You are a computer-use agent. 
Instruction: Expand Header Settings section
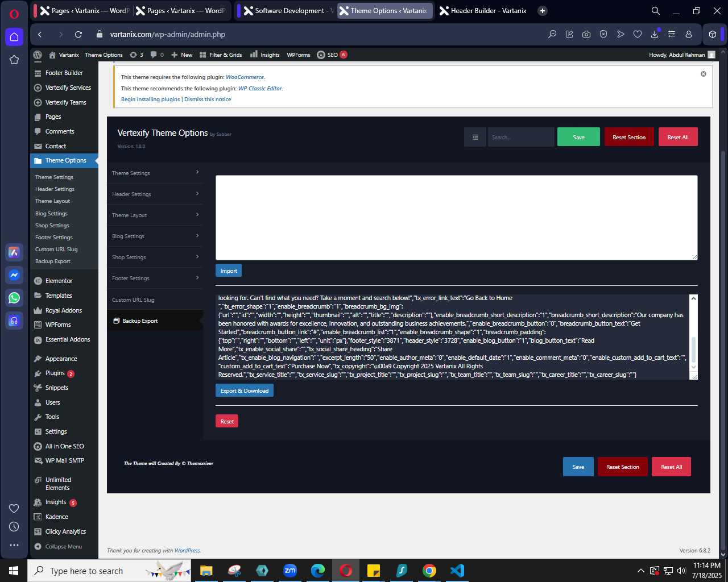[x=155, y=194]
